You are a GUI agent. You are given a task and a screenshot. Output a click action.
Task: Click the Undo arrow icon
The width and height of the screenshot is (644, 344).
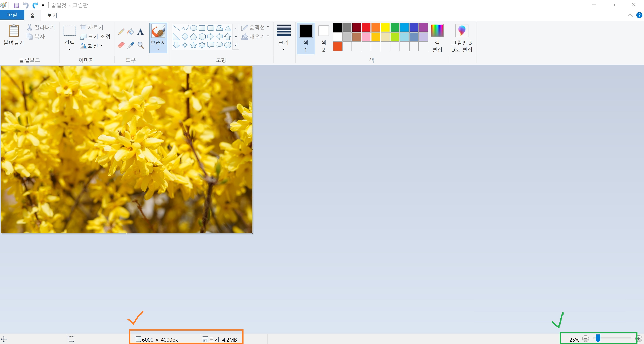pos(25,5)
